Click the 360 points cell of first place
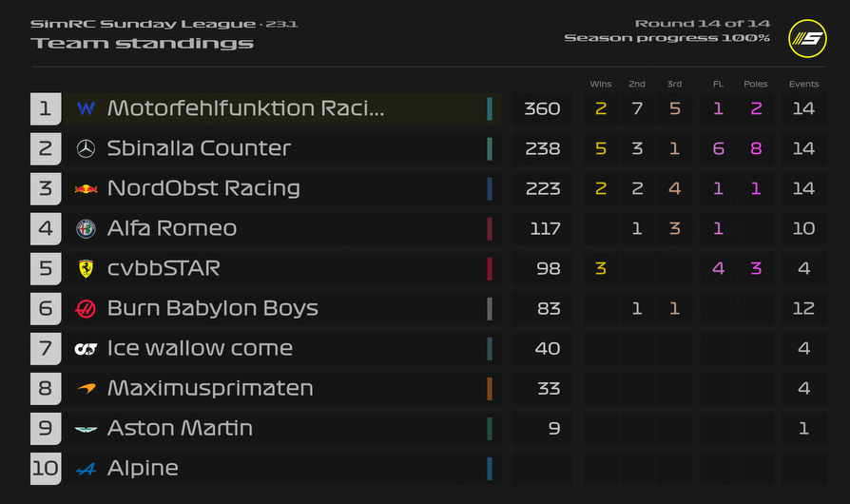The image size is (850, 504). (542, 108)
